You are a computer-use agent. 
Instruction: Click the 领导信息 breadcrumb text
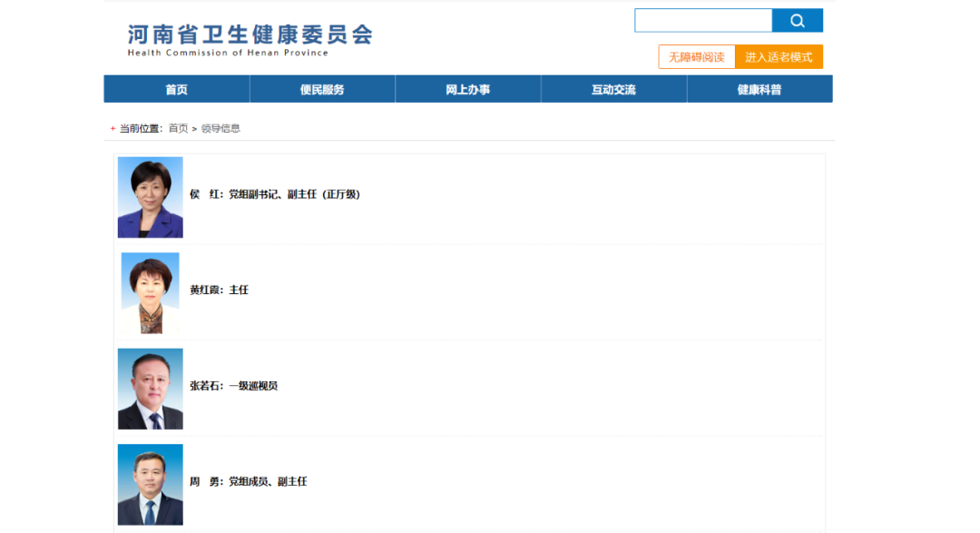[x=220, y=129]
